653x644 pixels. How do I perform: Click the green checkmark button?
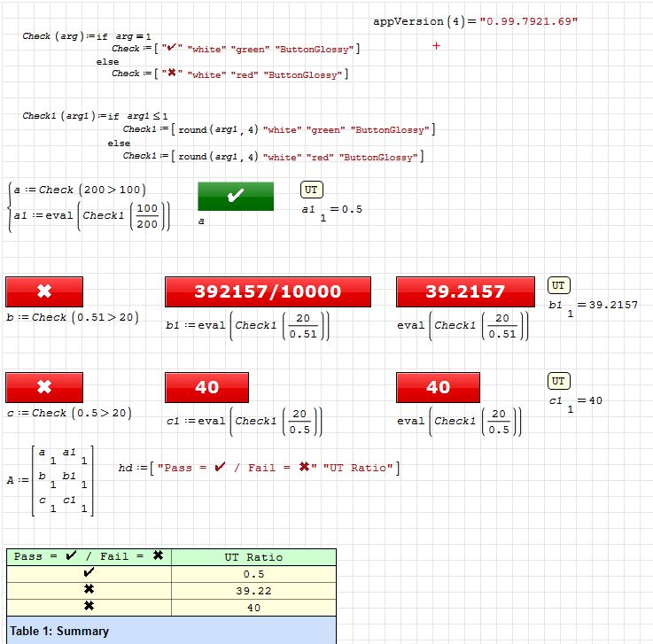point(236,197)
